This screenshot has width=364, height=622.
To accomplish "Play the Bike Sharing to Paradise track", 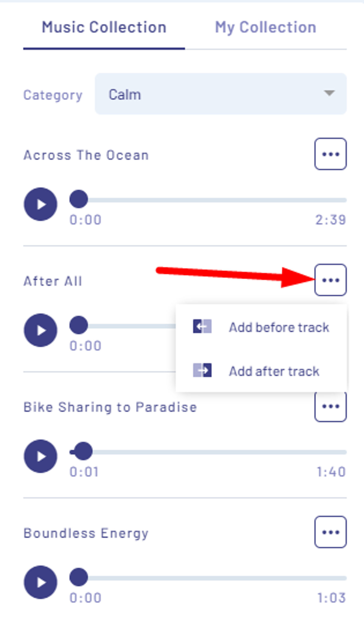I will [41, 456].
